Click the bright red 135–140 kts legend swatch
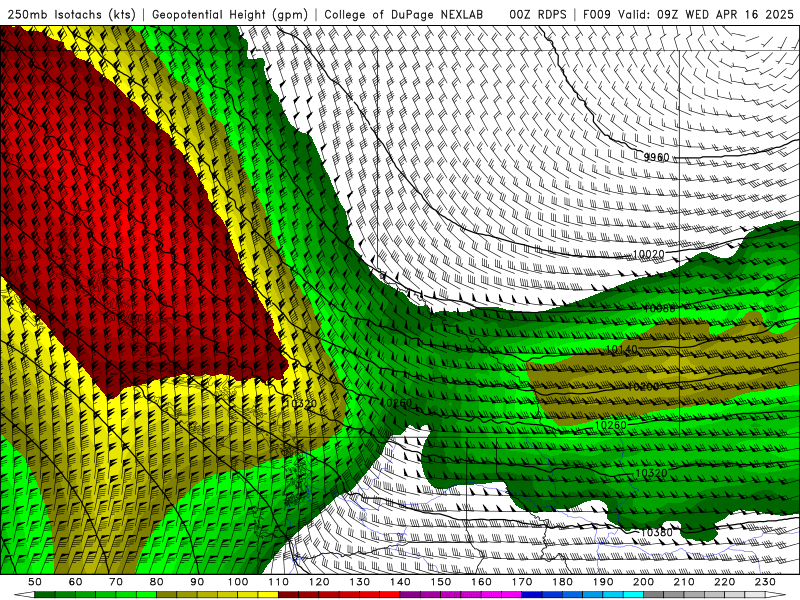 pyautogui.click(x=390, y=595)
